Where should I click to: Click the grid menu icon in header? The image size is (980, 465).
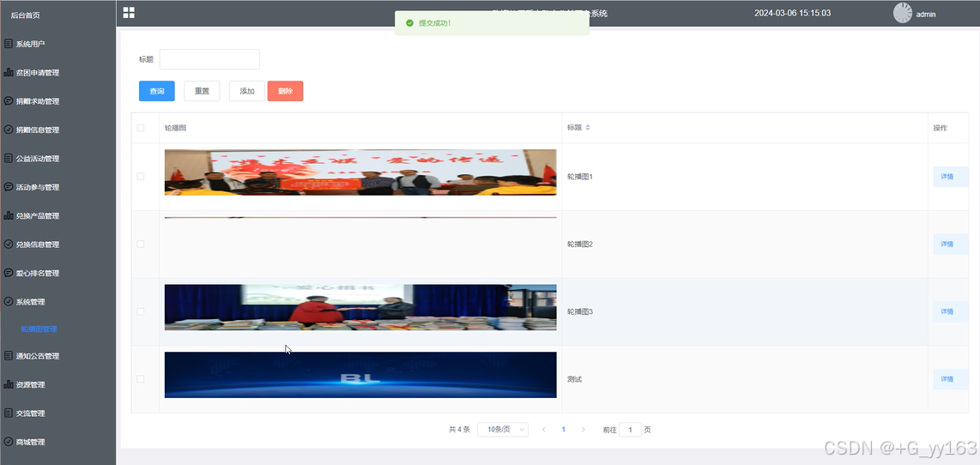129,13
